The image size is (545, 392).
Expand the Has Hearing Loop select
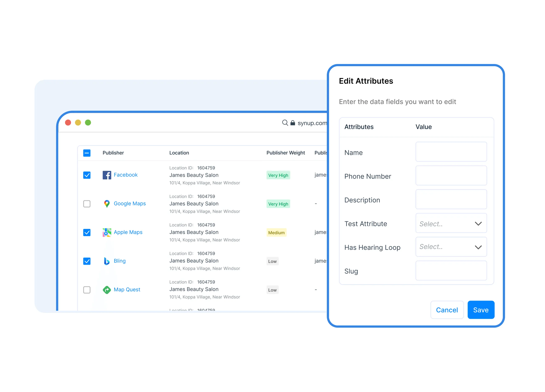tap(451, 247)
